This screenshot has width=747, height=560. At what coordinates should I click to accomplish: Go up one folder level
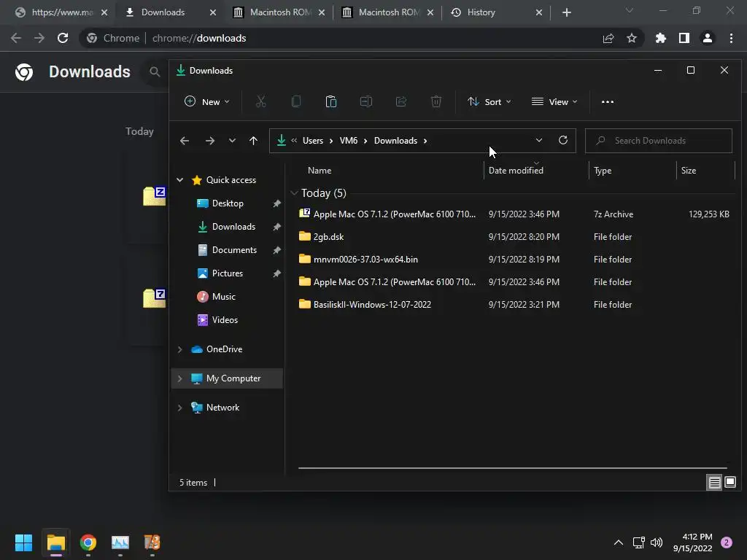click(x=253, y=141)
